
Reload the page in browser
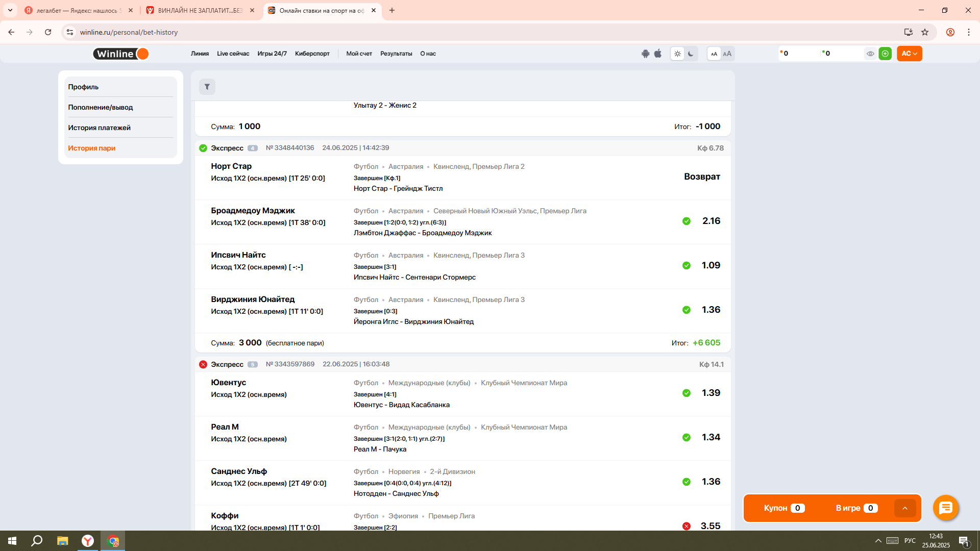48,32
